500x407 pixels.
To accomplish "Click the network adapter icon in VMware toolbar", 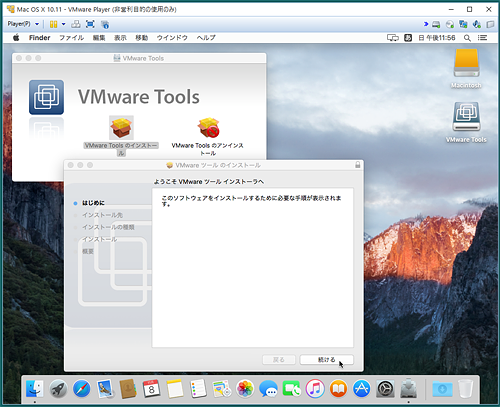I will click(x=463, y=24).
